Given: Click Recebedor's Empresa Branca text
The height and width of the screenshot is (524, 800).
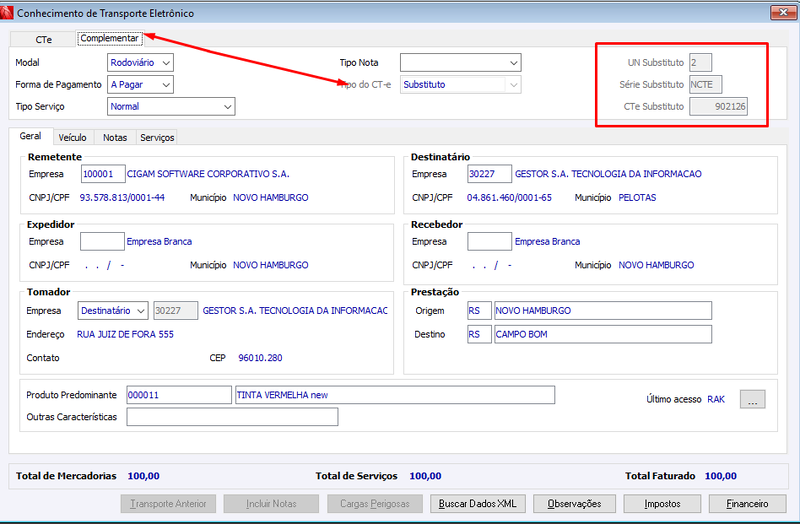Looking at the screenshot, I should click(547, 241).
